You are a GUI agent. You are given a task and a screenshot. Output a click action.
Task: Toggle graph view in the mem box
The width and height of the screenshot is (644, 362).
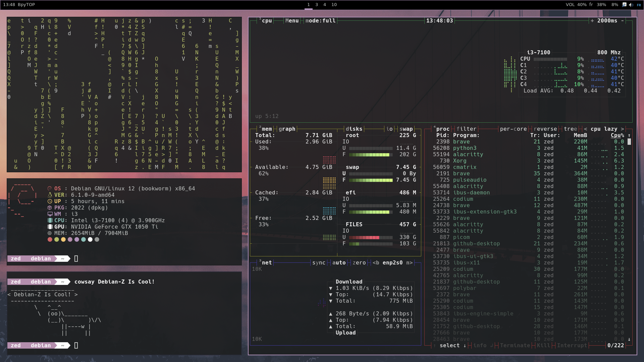pyautogui.click(x=287, y=129)
